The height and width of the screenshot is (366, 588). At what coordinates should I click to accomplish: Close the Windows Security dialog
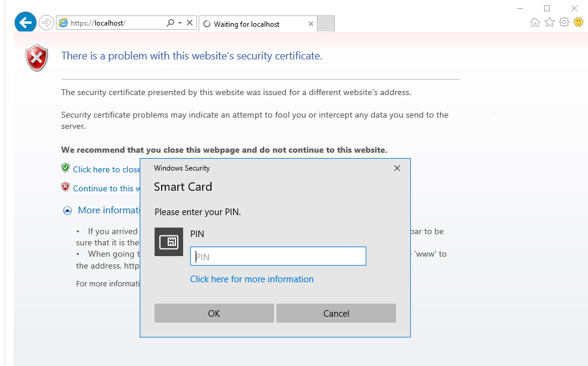[x=397, y=168]
